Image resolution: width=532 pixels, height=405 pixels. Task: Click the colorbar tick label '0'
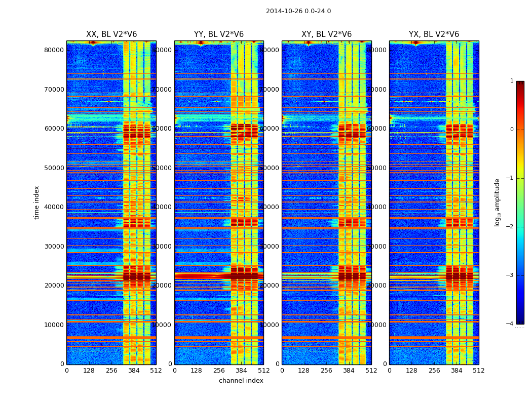512,130
